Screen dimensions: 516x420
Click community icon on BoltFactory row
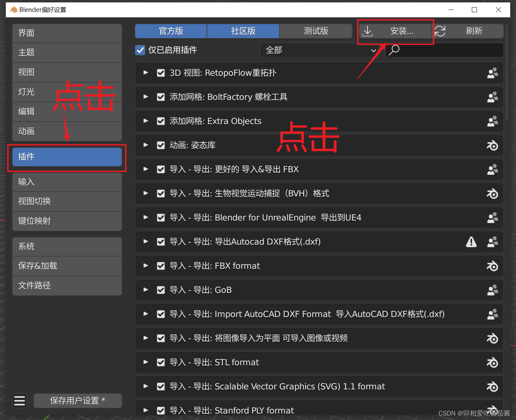(493, 97)
